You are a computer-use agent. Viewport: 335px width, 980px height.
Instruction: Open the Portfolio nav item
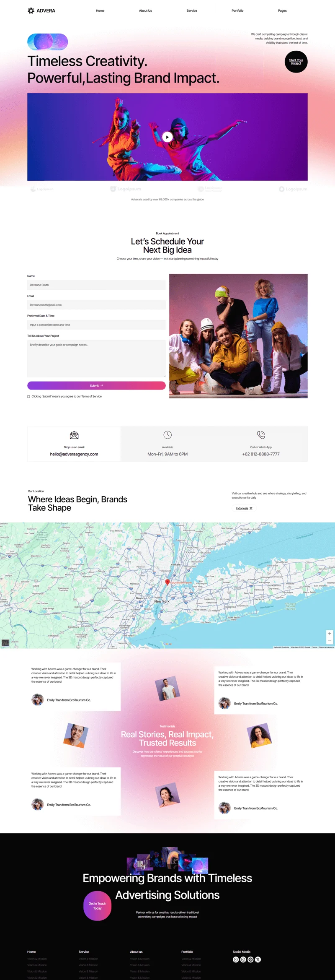pyautogui.click(x=237, y=10)
